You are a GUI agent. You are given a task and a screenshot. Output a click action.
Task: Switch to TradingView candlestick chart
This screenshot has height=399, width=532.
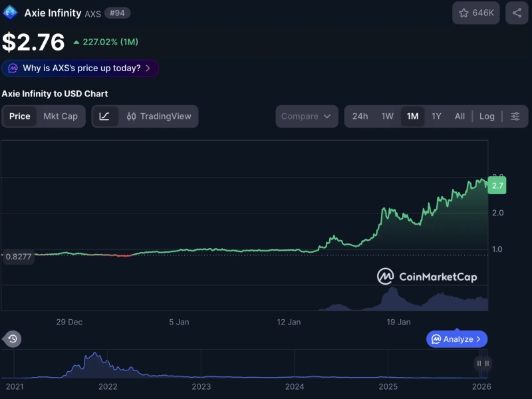(159, 116)
